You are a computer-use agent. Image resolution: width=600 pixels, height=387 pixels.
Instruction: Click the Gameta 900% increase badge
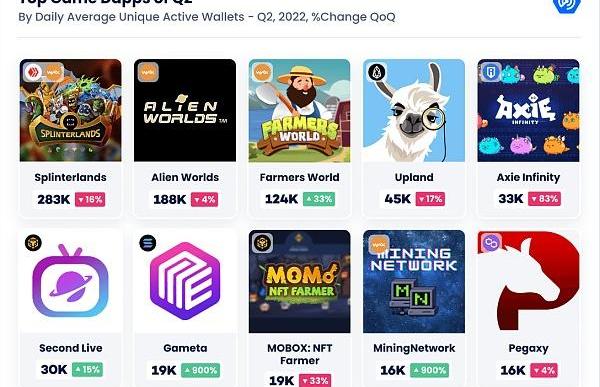point(201,370)
